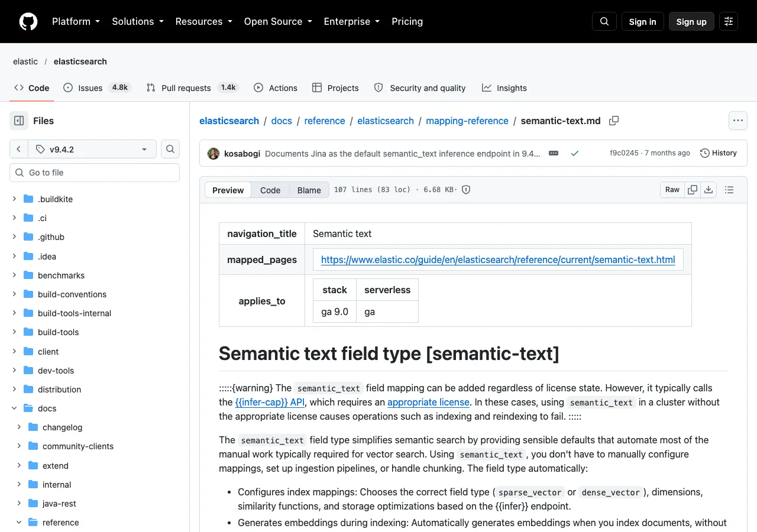Open the semantic-text.html mapped page URL

[x=498, y=259]
